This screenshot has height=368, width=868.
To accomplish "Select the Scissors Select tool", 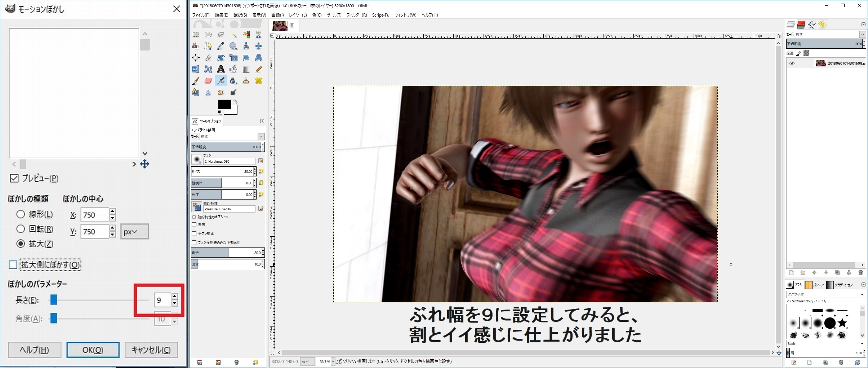I will click(x=259, y=35).
